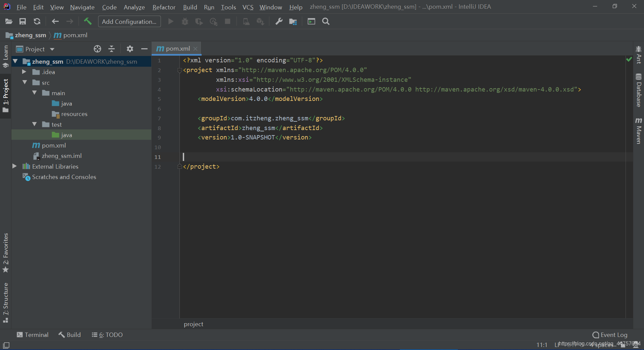Click the Profiler run icon
The width and height of the screenshot is (644, 350).
pyautogui.click(x=213, y=21)
